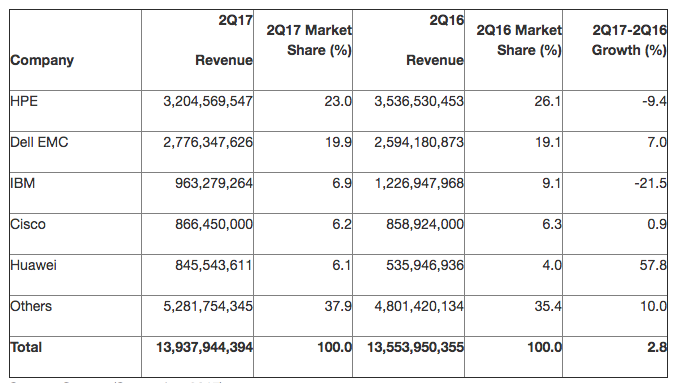Image resolution: width=681 pixels, height=383 pixels.
Task: Click the 2Q17-2Q16 Growth (%) header
Action: coord(629,40)
